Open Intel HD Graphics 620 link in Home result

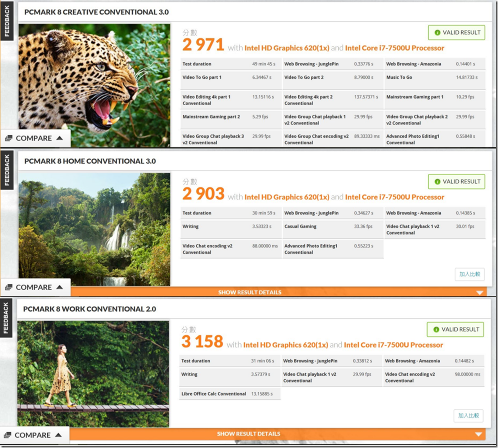click(287, 197)
